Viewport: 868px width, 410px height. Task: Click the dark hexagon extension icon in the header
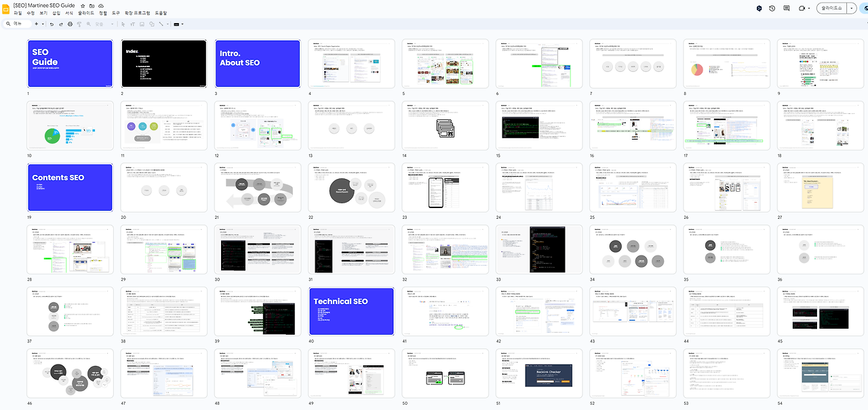tap(759, 8)
